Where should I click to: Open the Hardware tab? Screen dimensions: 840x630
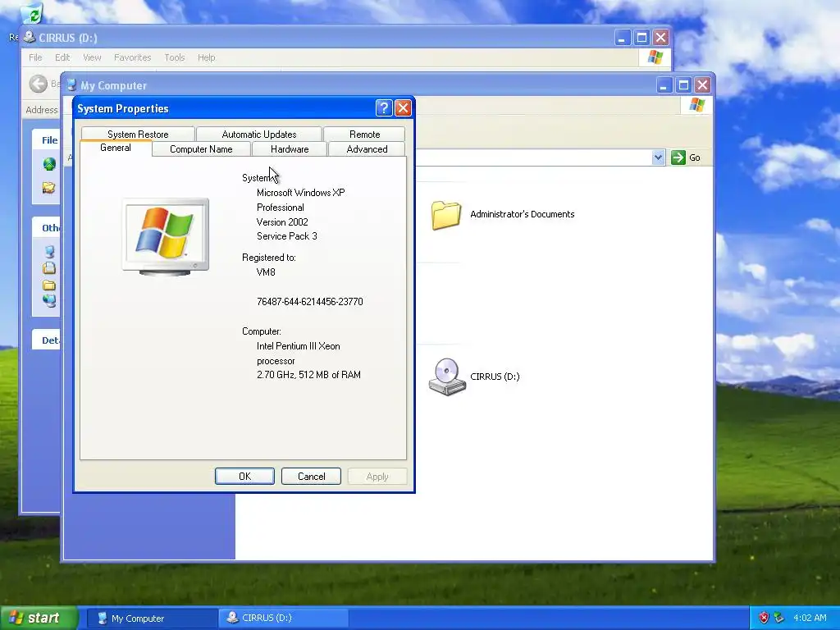click(290, 149)
